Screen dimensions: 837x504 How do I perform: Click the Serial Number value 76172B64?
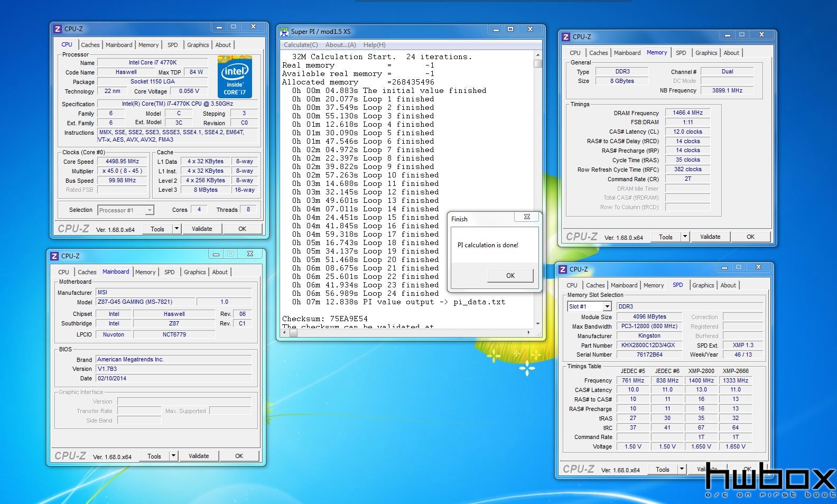click(x=649, y=354)
